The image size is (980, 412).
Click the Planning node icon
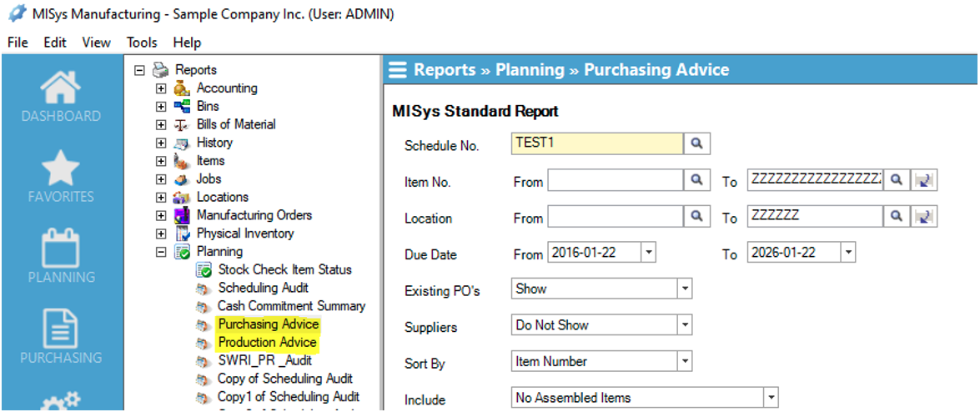click(182, 252)
